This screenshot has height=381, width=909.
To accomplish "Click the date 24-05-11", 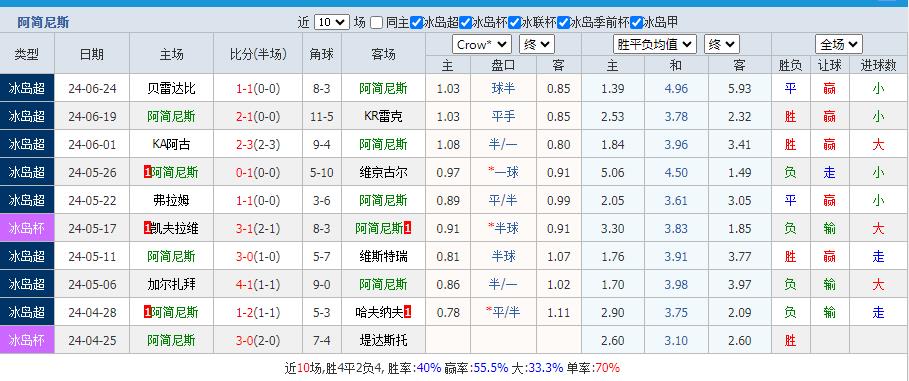I will click(x=92, y=256).
